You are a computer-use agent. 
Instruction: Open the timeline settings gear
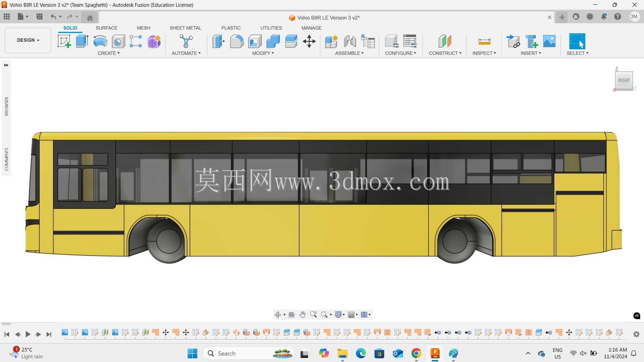[x=636, y=334]
